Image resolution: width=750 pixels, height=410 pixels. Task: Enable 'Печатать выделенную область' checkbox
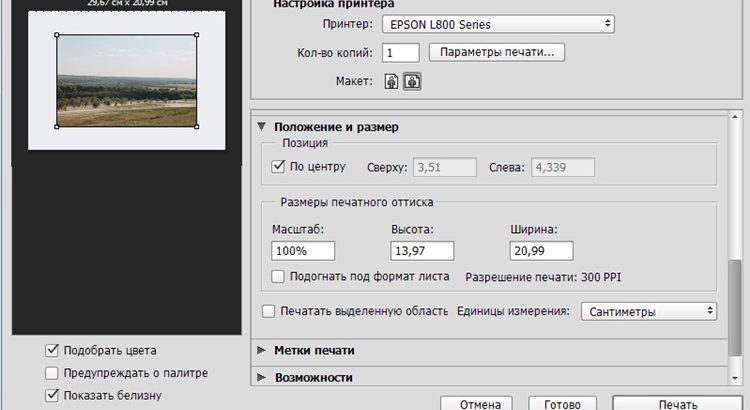point(268,311)
